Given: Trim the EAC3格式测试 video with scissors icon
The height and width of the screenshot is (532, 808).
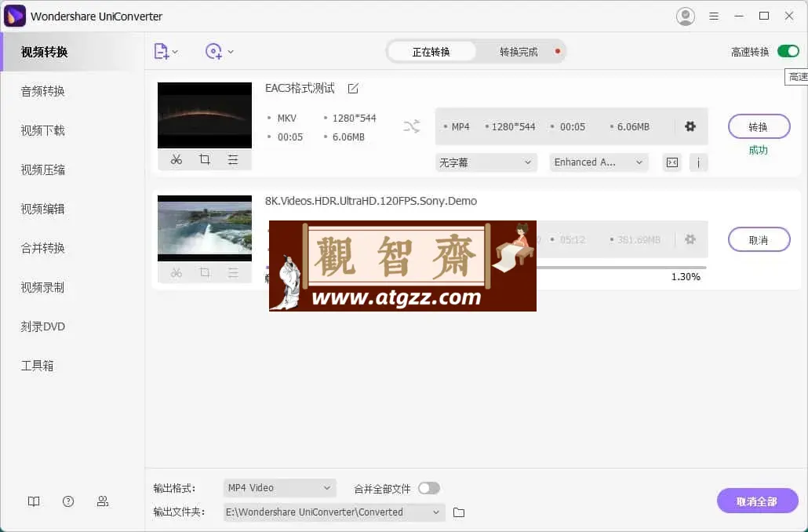Looking at the screenshot, I should pos(177,160).
